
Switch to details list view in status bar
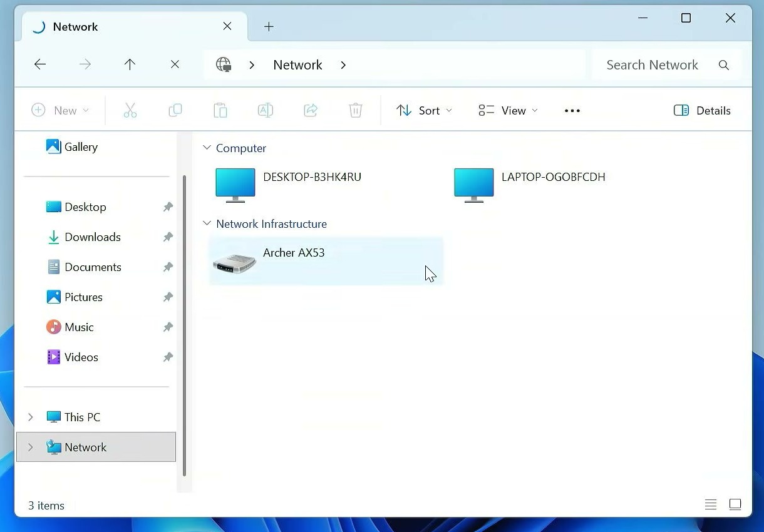[x=711, y=504]
